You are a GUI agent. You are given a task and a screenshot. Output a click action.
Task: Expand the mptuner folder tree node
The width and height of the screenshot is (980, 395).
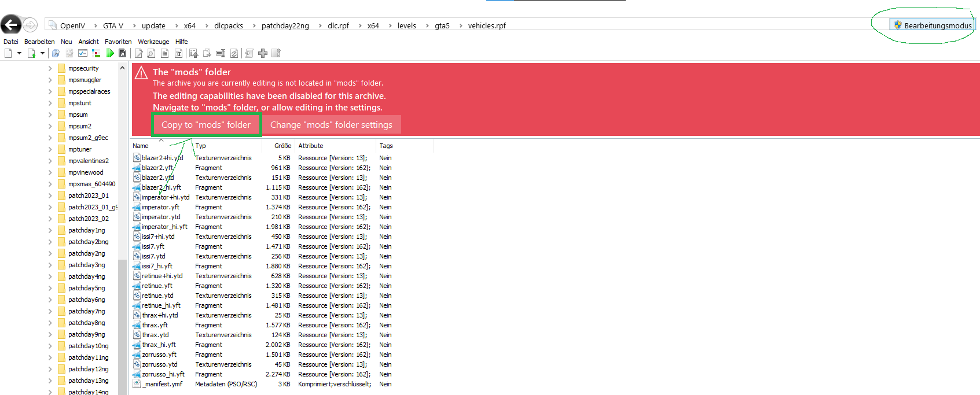click(x=50, y=149)
